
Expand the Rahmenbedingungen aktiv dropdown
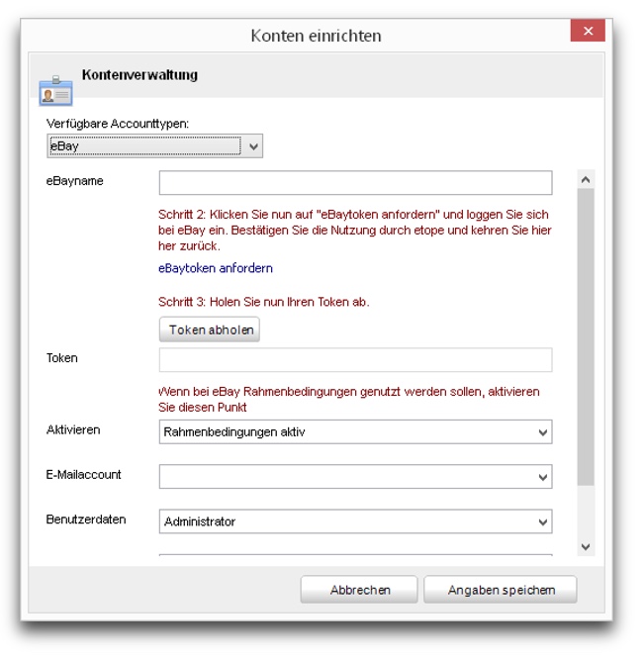pyautogui.click(x=355, y=431)
